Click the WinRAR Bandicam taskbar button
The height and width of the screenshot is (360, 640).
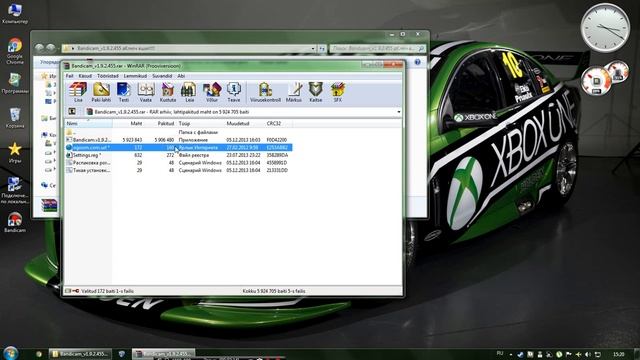163,354
